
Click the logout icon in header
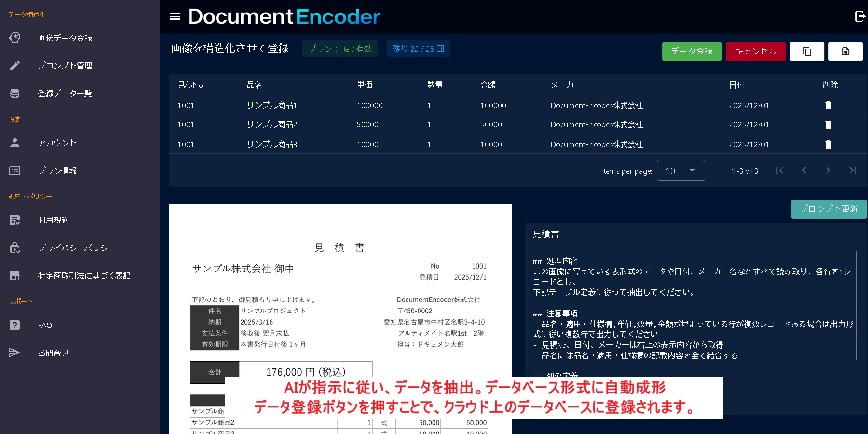click(x=860, y=16)
